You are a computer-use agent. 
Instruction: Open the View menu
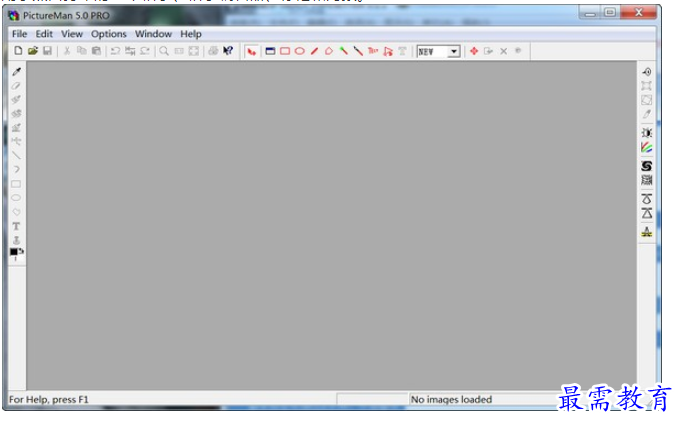(x=72, y=34)
